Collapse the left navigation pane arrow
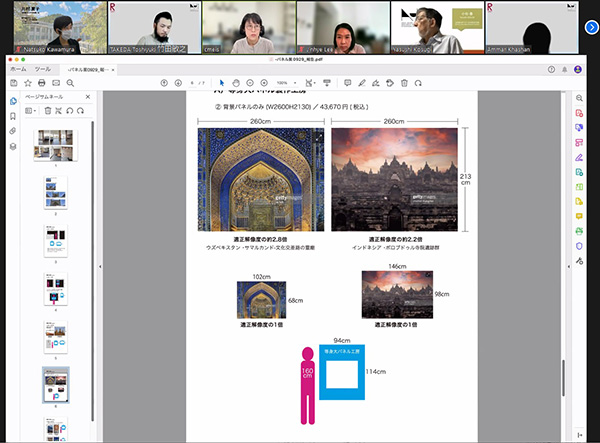Image resolution: width=600 pixels, height=443 pixels. 100,267
